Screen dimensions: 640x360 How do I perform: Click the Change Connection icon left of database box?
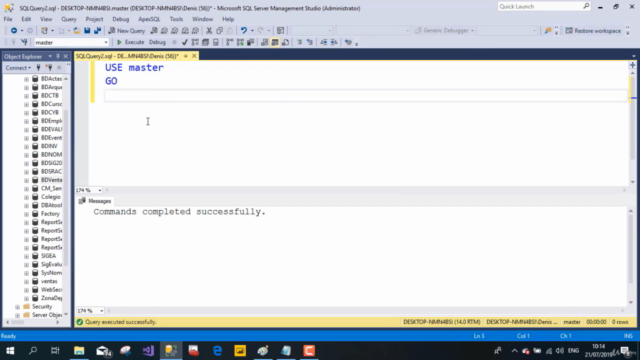[24, 42]
